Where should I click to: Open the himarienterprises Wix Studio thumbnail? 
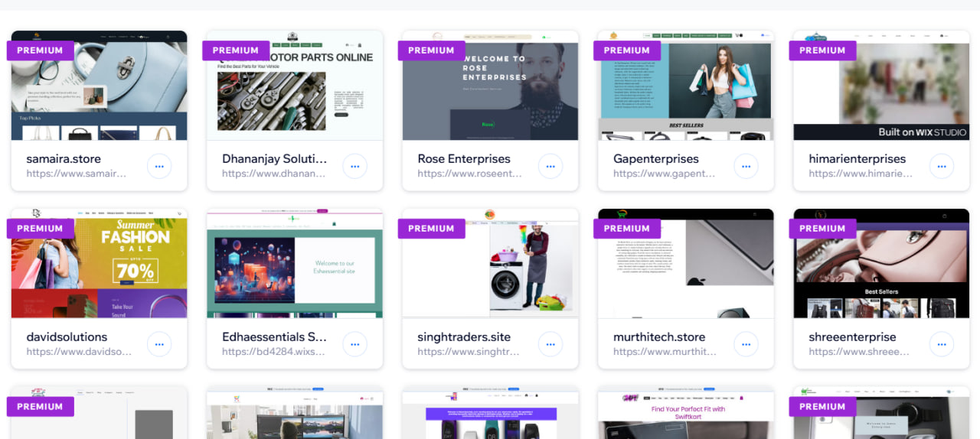(881, 86)
